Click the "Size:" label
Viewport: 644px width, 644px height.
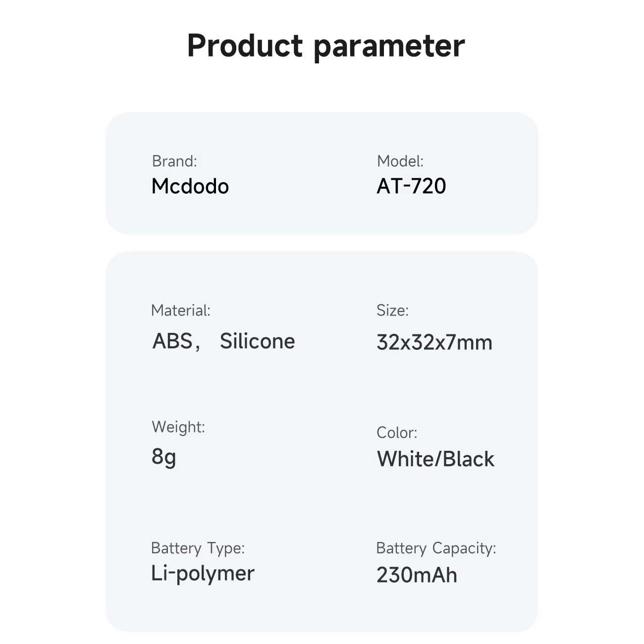point(392,311)
